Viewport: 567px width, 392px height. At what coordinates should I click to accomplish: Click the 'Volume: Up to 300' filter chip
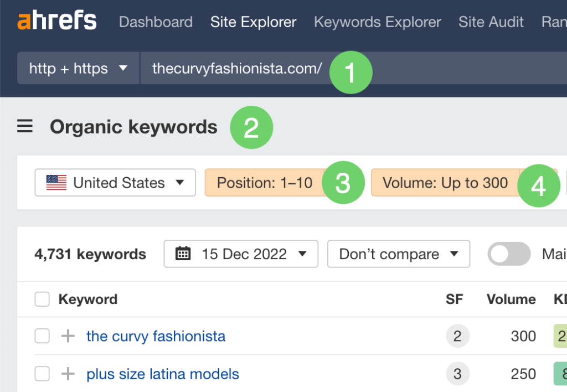446,182
